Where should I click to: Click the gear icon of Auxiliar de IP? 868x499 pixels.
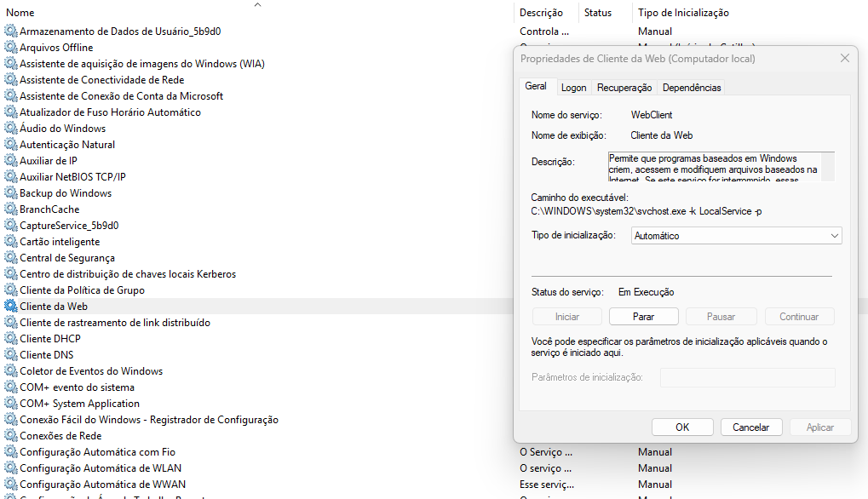pyautogui.click(x=10, y=161)
